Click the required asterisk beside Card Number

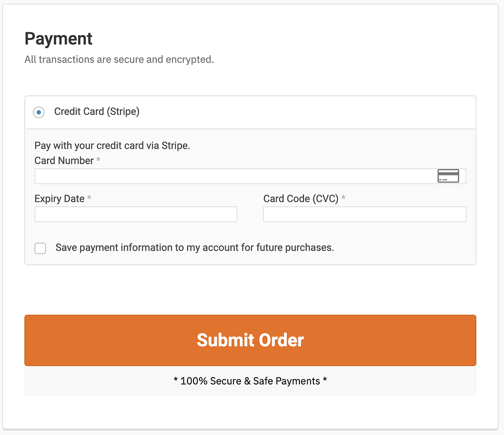pyautogui.click(x=98, y=160)
